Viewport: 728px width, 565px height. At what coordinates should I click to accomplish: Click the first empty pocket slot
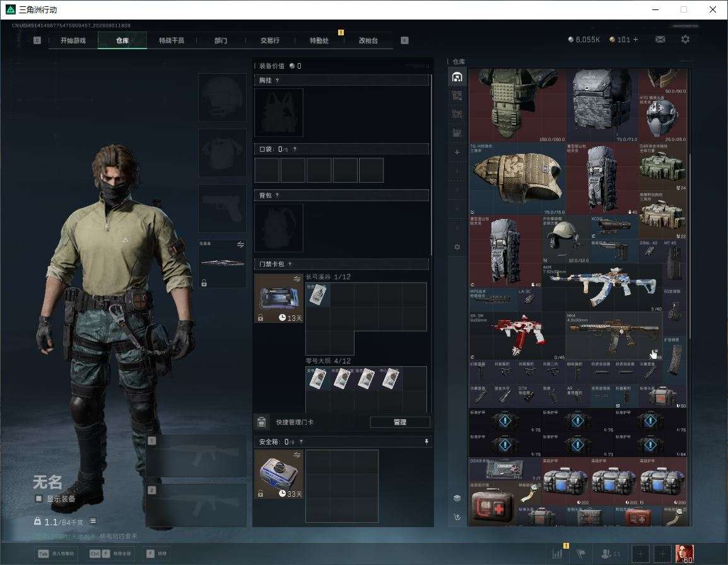coord(267,170)
